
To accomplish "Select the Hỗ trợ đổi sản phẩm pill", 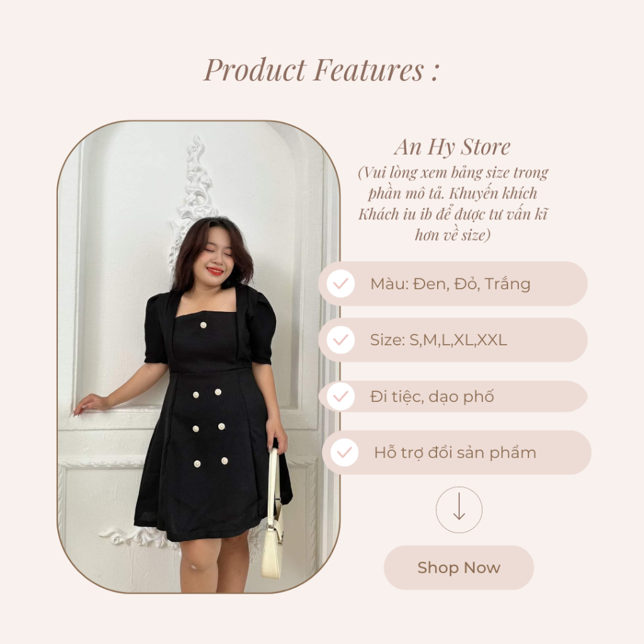I will tap(457, 452).
